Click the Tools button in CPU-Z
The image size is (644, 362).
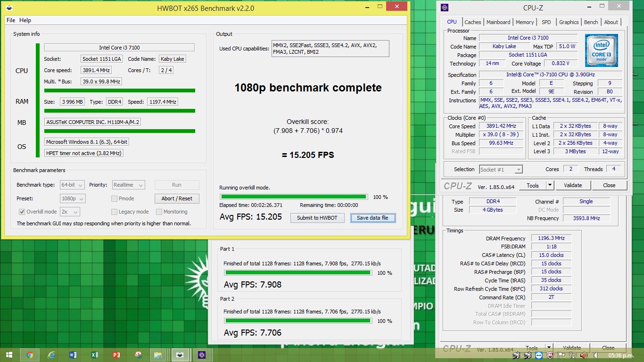tap(533, 185)
